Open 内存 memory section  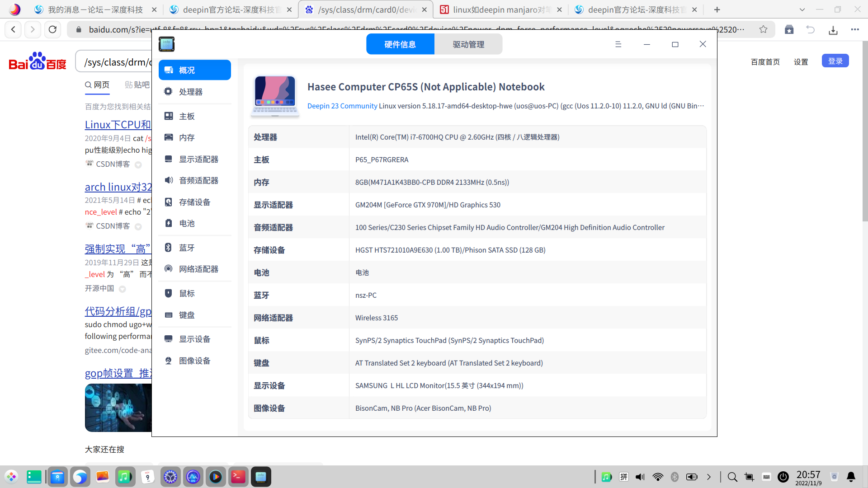[186, 137]
